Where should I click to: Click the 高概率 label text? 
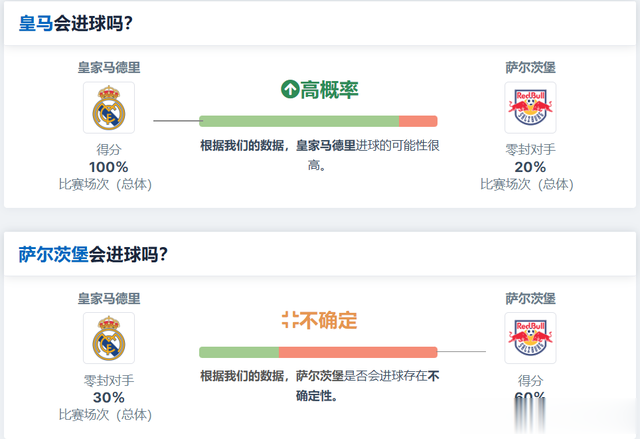click(329, 90)
